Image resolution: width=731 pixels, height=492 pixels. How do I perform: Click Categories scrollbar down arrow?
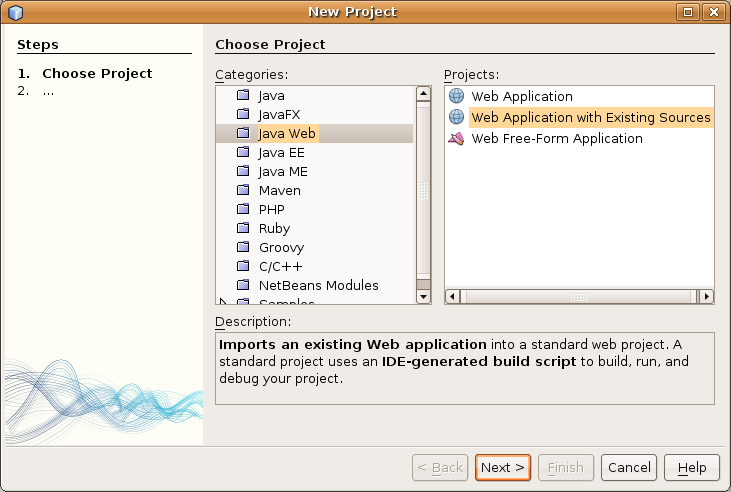(423, 296)
